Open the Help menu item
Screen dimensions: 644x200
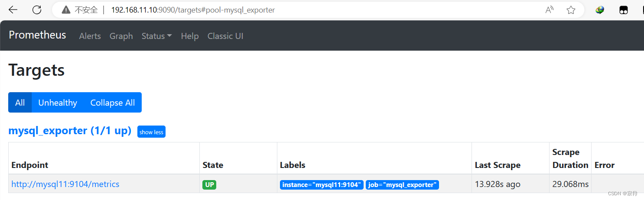tap(189, 36)
